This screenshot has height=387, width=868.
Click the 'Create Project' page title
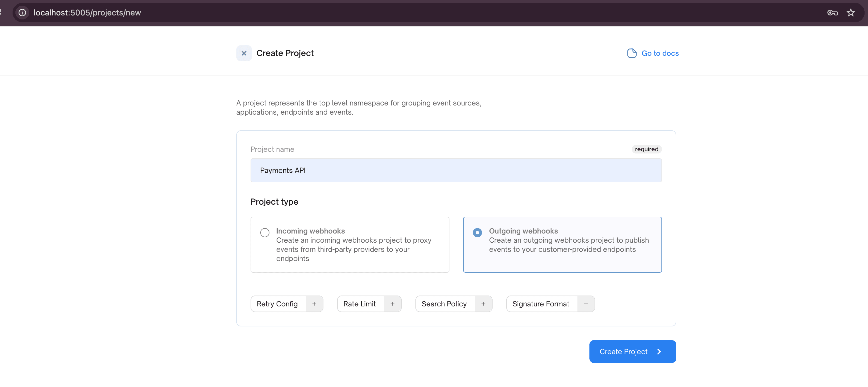click(x=285, y=53)
